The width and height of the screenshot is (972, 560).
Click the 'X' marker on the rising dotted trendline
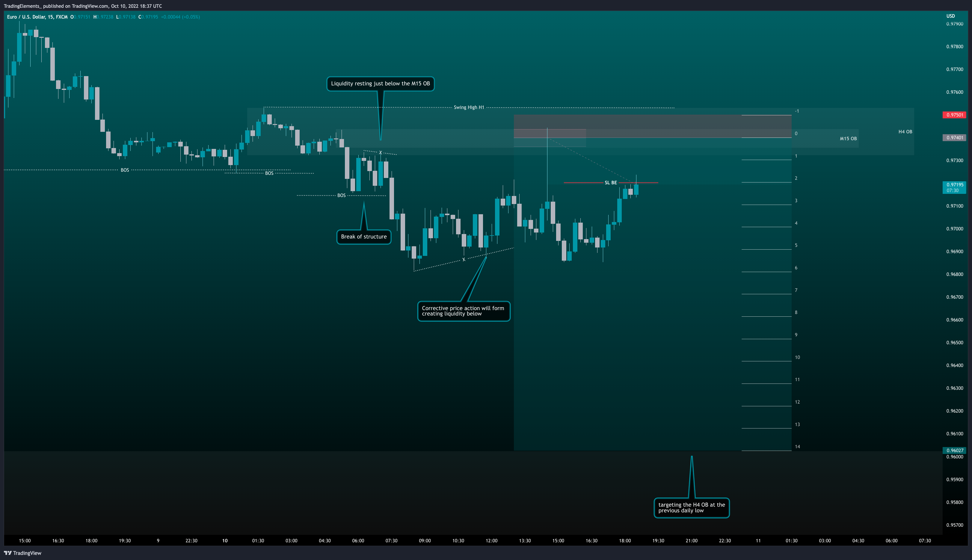click(x=464, y=259)
